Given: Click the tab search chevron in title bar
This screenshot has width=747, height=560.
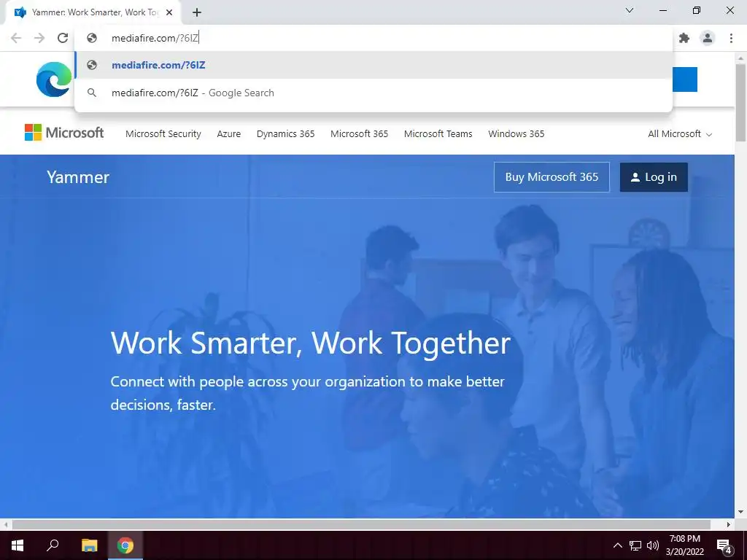Looking at the screenshot, I should (630, 10).
